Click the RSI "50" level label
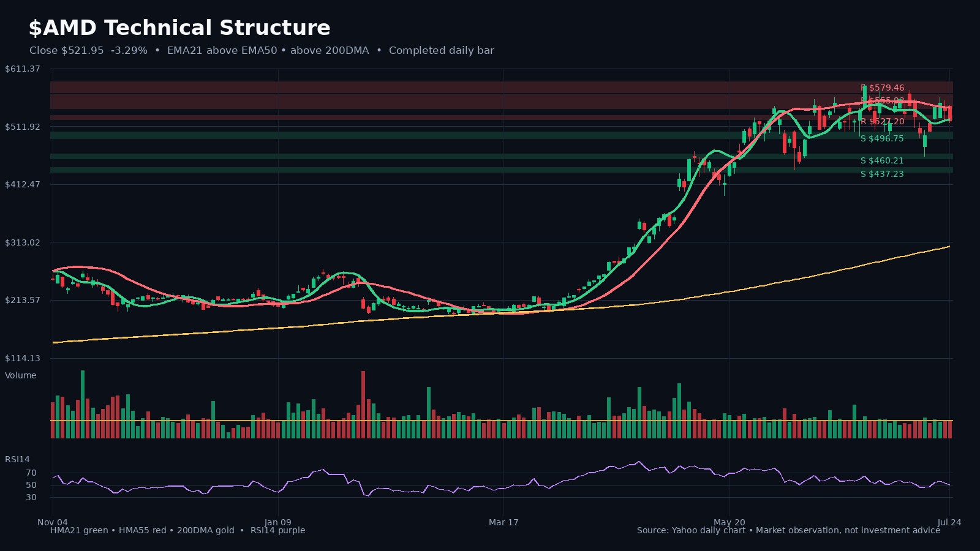 (x=31, y=485)
